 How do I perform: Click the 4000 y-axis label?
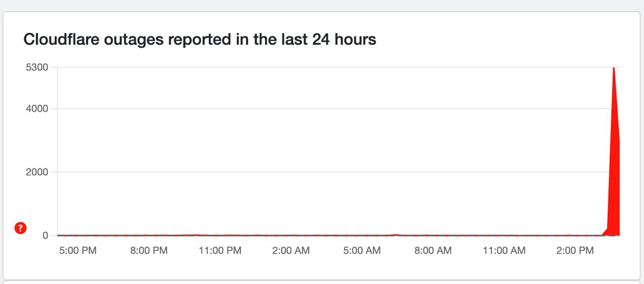(x=37, y=108)
